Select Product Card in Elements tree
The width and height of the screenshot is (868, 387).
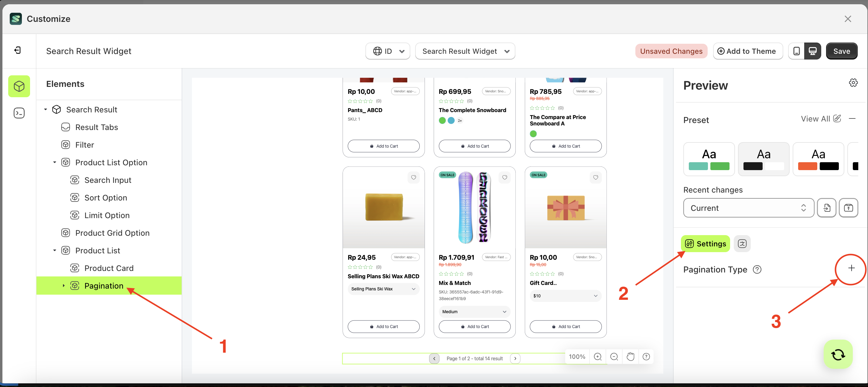[x=109, y=268]
